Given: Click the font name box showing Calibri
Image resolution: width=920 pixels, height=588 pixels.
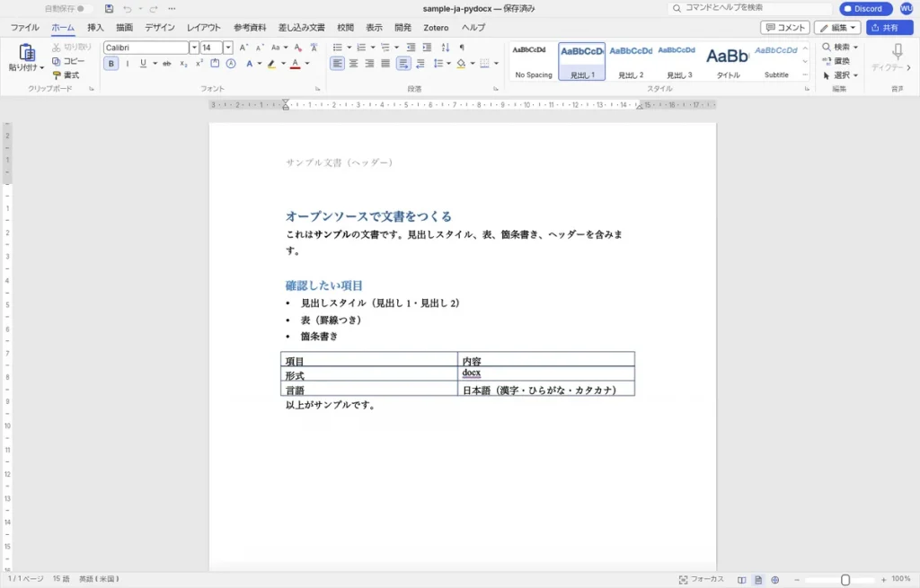Looking at the screenshot, I should tap(146, 48).
